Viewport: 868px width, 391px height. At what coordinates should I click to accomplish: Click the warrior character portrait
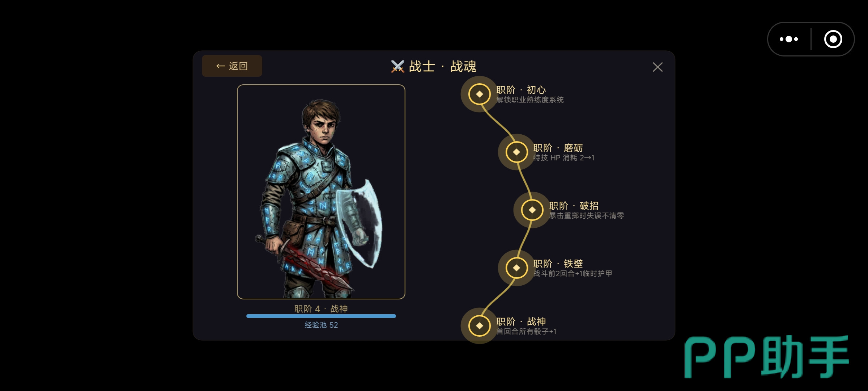(321, 192)
